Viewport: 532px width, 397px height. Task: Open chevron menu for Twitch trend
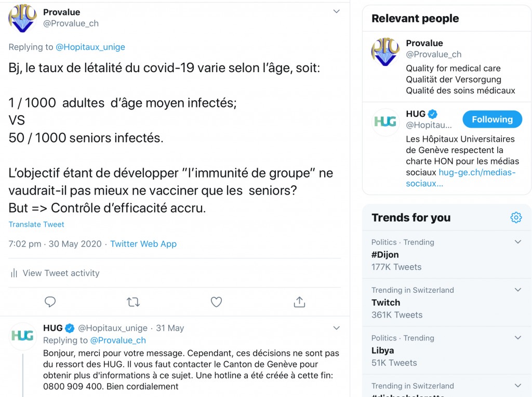518,290
